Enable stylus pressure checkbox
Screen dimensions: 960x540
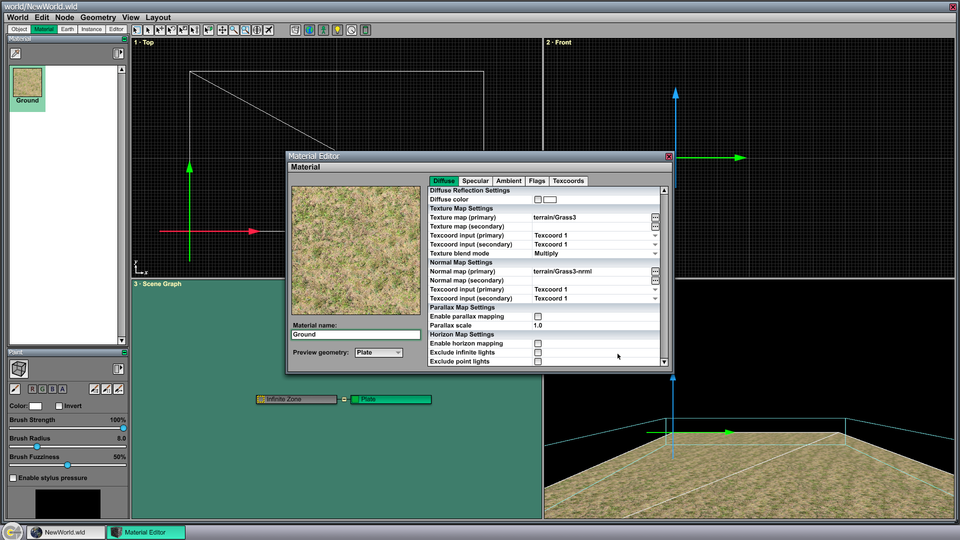13,478
